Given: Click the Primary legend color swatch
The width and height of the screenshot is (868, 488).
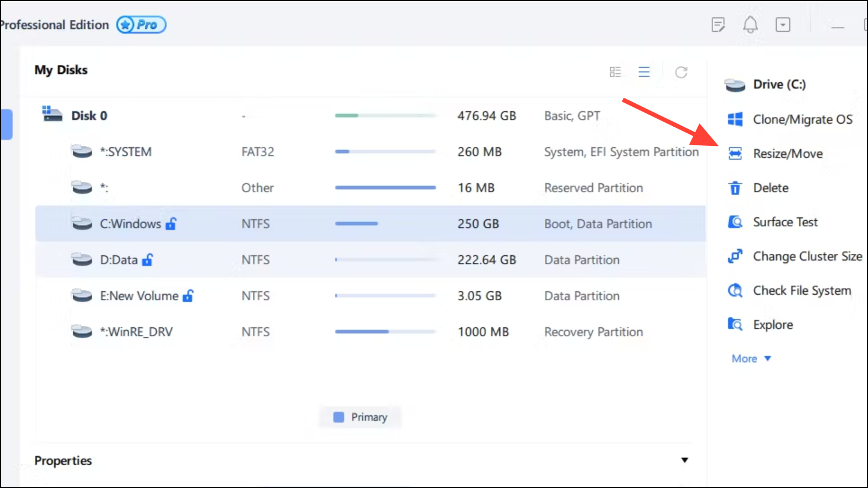Looking at the screenshot, I should [339, 417].
